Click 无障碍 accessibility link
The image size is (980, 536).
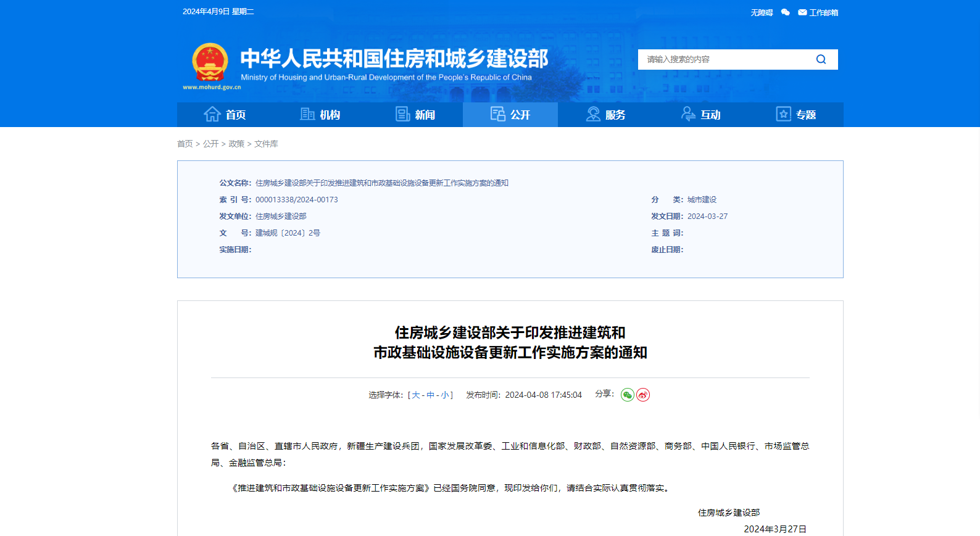[x=762, y=12]
